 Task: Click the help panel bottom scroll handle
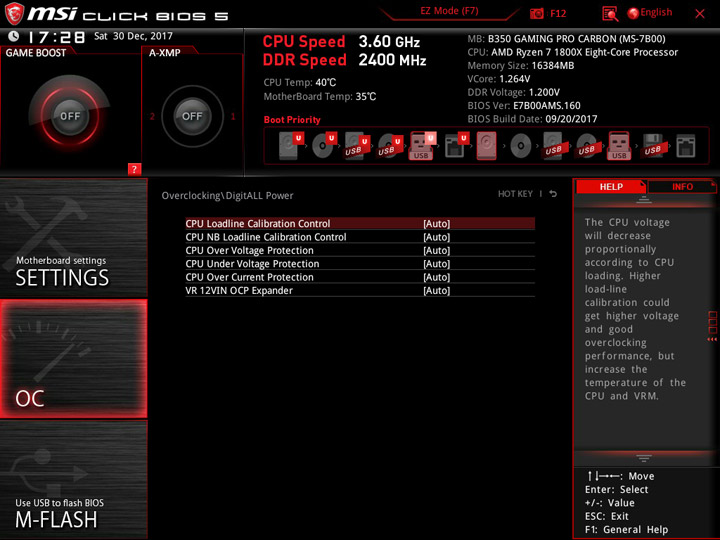click(644, 458)
